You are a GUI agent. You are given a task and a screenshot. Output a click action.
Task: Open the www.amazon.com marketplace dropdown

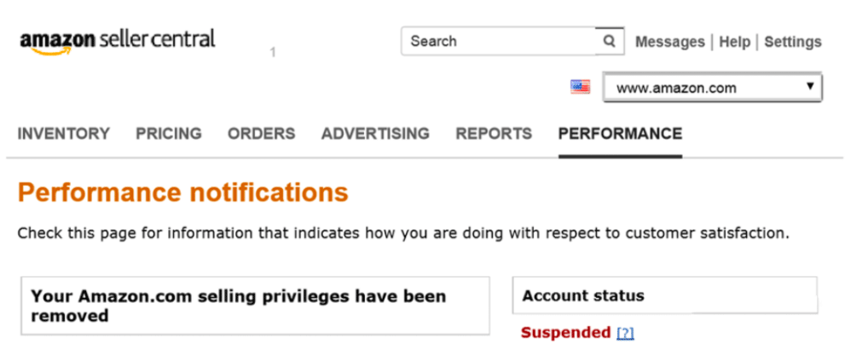click(713, 88)
